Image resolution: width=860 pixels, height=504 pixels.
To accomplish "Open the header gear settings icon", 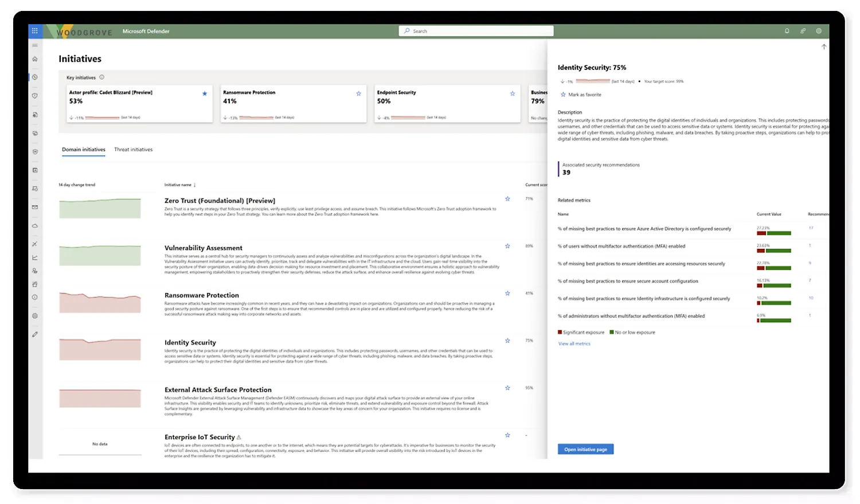I will [x=819, y=31].
